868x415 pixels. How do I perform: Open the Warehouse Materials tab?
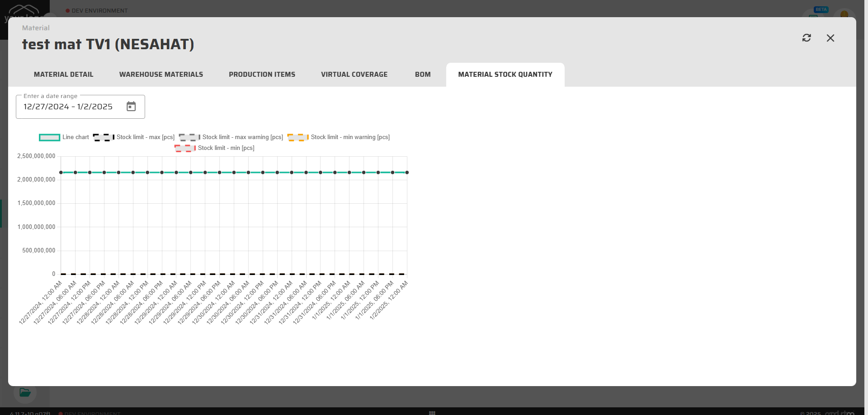[x=161, y=75]
